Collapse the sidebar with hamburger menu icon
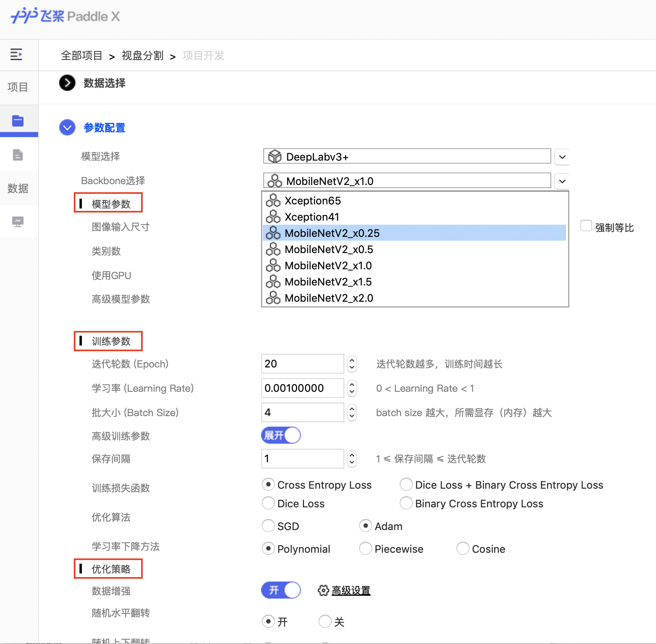This screenshot has width=656, height=644. pyautogui.click(x=16, y=54)
